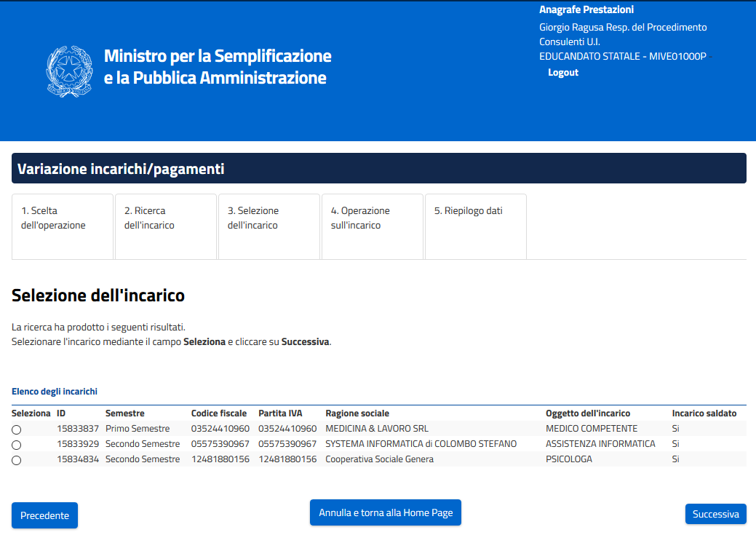756x535 pixels.
Task: Open the 'Riepilogo dati' tab
Action: tap(475, 226)
